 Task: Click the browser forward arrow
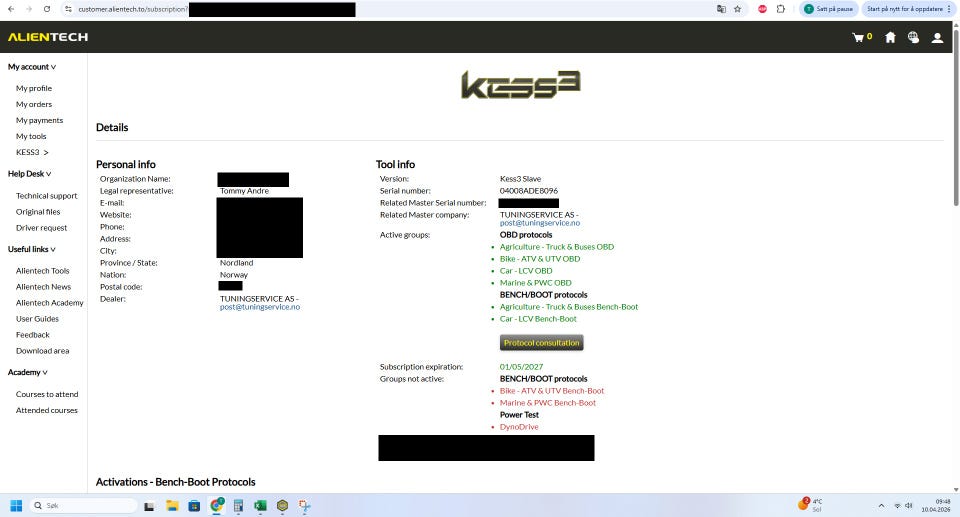(29, 9)
